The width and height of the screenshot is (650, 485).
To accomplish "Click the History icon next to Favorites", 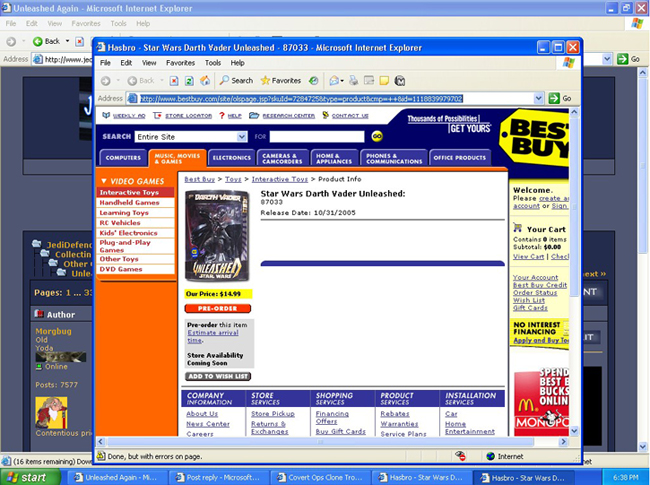I will point(314,81).
